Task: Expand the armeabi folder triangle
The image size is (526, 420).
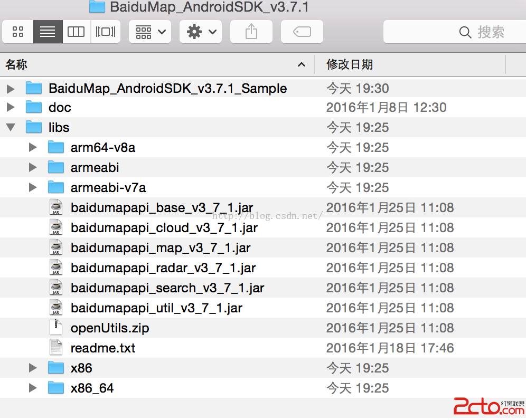Action: pyautogui.click(x=33, y=167)
